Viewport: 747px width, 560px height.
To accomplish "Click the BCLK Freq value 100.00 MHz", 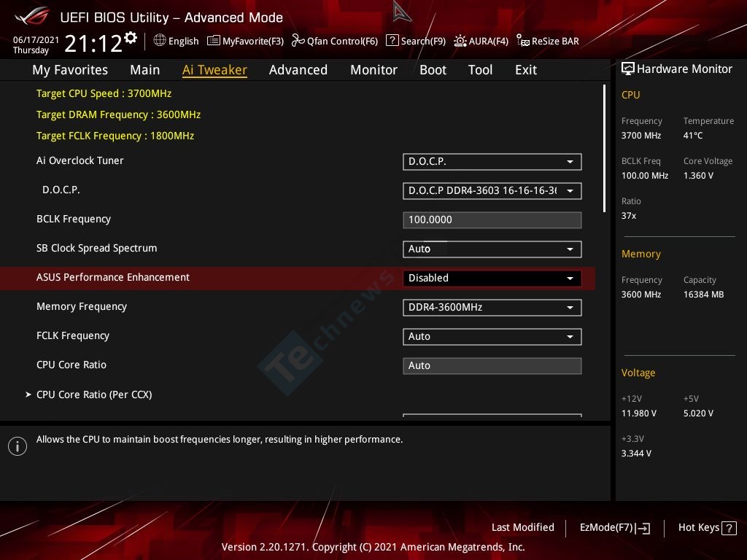I will [645, 176].
